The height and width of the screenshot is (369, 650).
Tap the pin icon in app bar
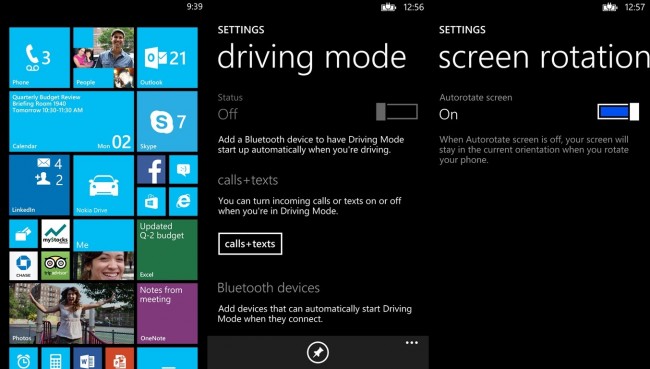click(x=318, y=353)
